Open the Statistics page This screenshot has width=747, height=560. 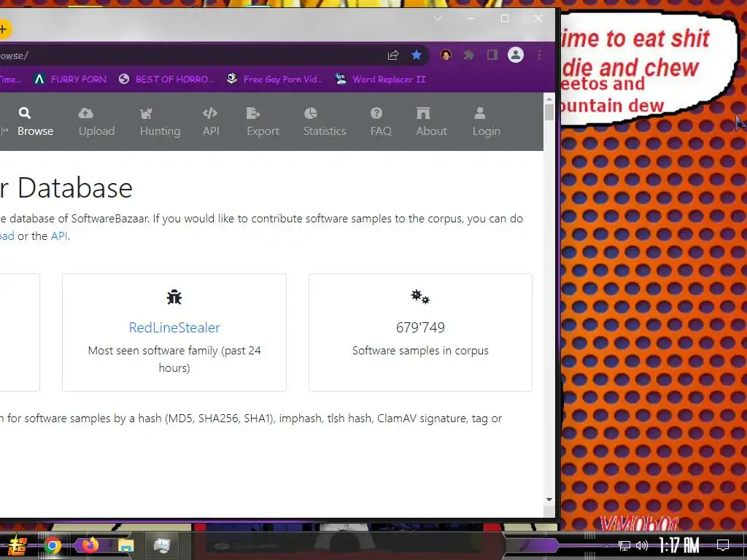325,122
